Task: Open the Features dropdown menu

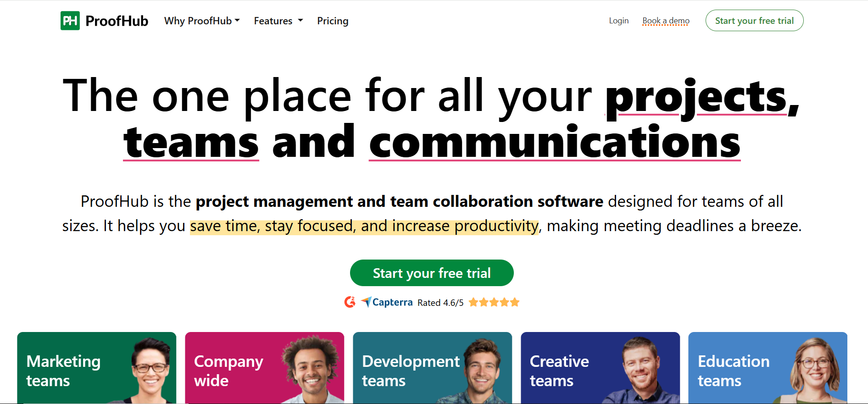Action: point(278,21)
